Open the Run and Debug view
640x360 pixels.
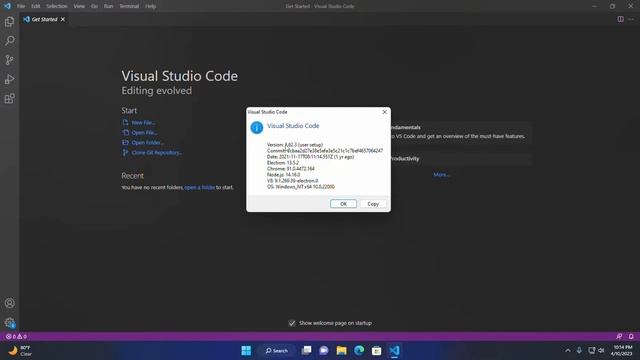point(9,79)
